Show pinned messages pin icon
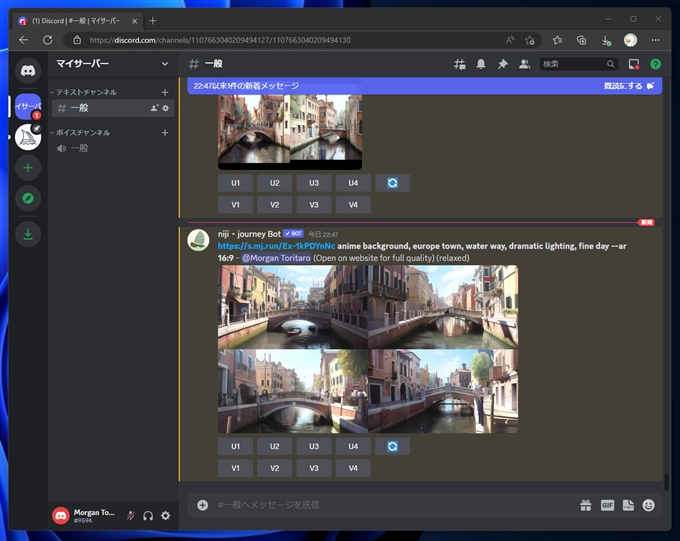 click(503, 64)
